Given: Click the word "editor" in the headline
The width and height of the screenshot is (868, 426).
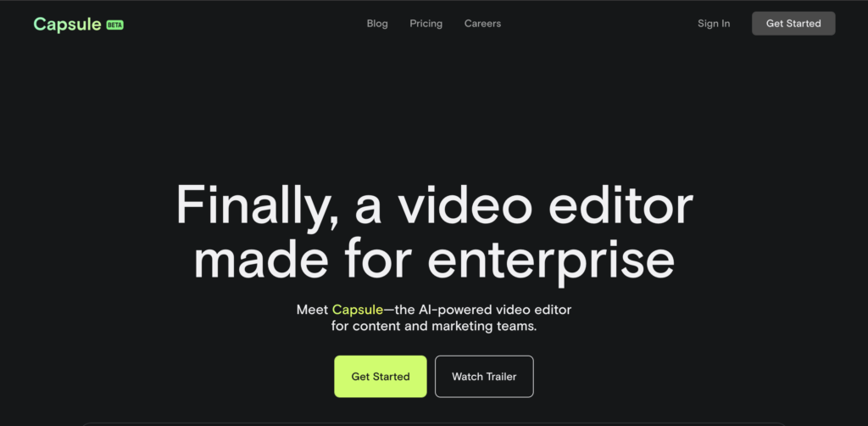Looking at the screenshot, I should tap(620, 205).
